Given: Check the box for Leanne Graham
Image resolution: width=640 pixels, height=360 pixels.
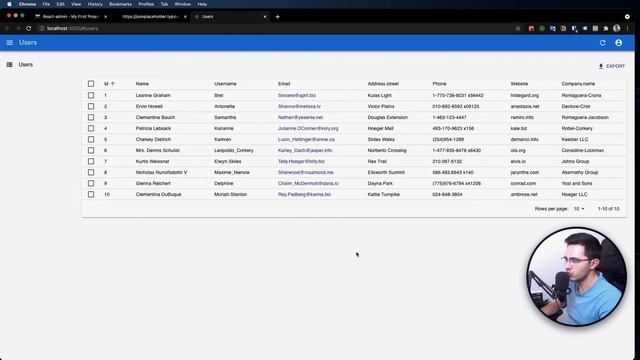Looking at the screenshot, I should (91, 95).
